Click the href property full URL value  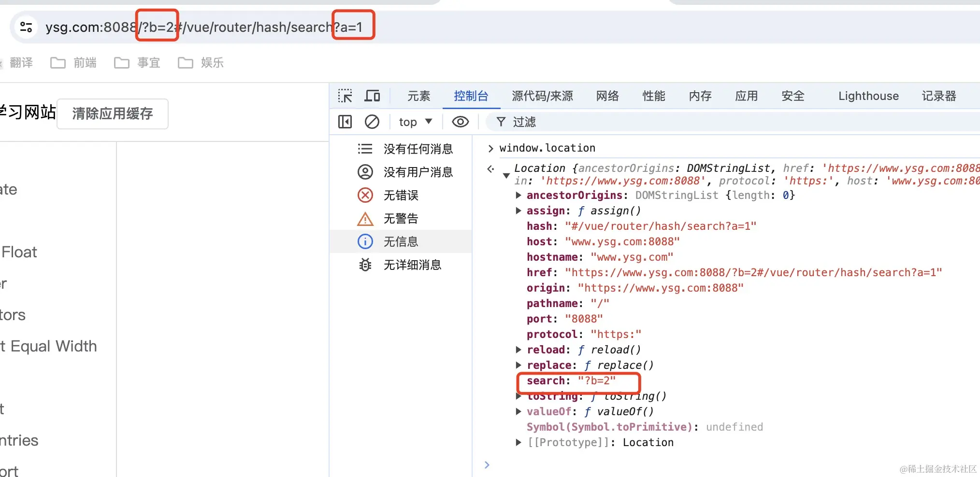tap(753, 272)
